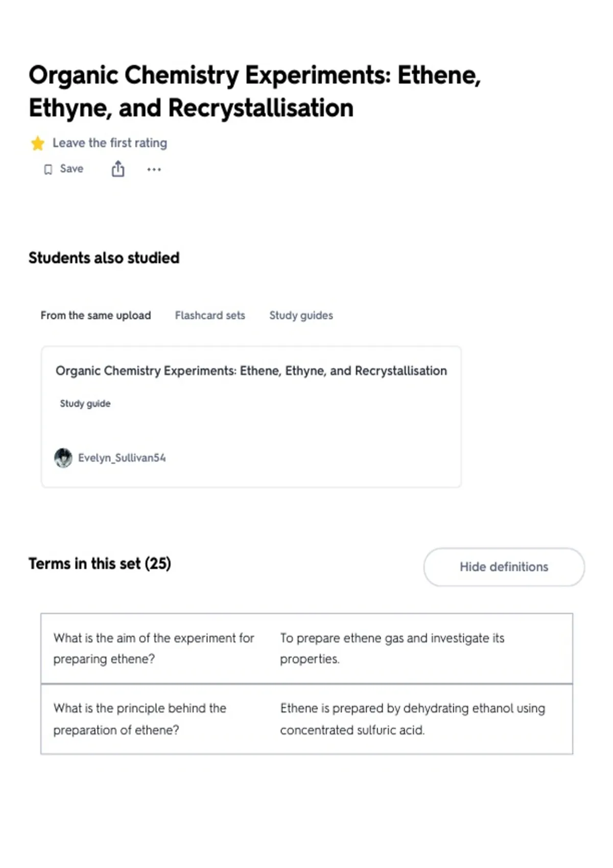Click the yellow star rating icon
Image resolution: width=613 pixels, height=868 pixels.
(37, 143)
